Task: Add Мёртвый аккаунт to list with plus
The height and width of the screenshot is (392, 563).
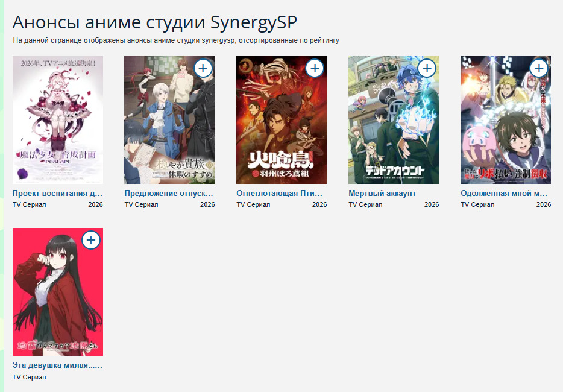Action: [x=427, y=68]
